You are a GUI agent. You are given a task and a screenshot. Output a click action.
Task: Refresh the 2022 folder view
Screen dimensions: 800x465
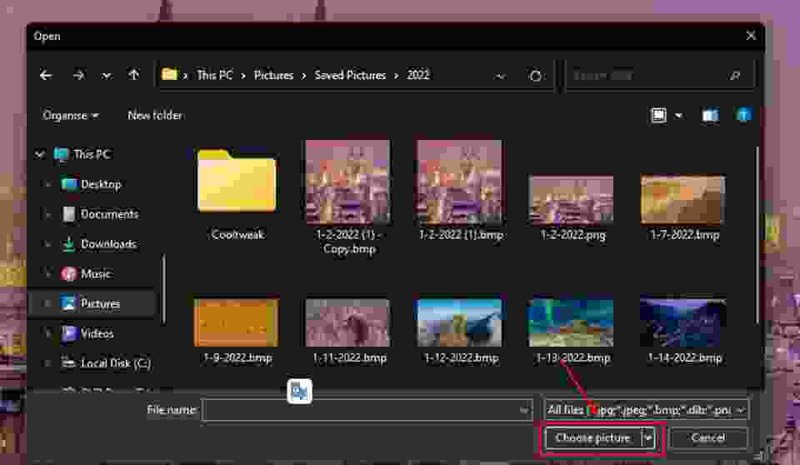(x=535, y=76)
